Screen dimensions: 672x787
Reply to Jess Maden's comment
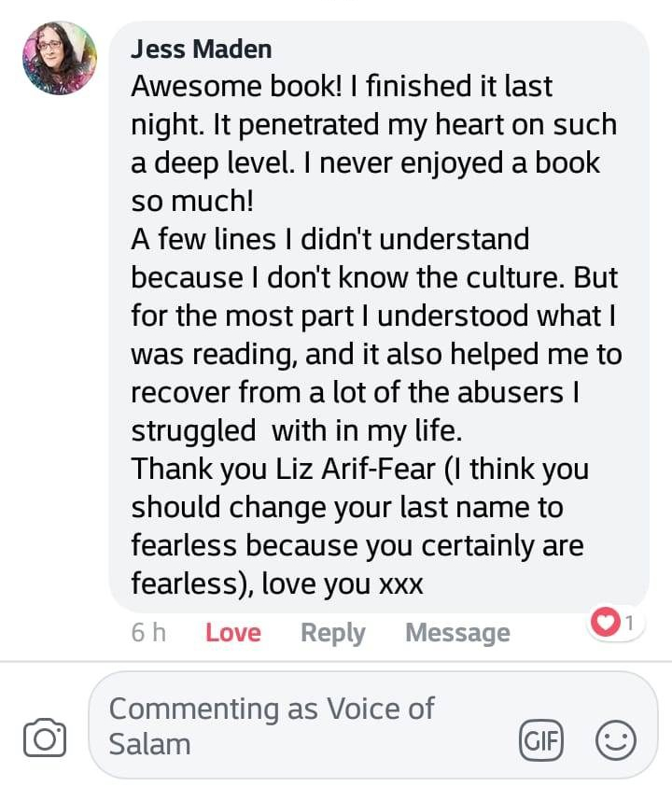(333, 633)
